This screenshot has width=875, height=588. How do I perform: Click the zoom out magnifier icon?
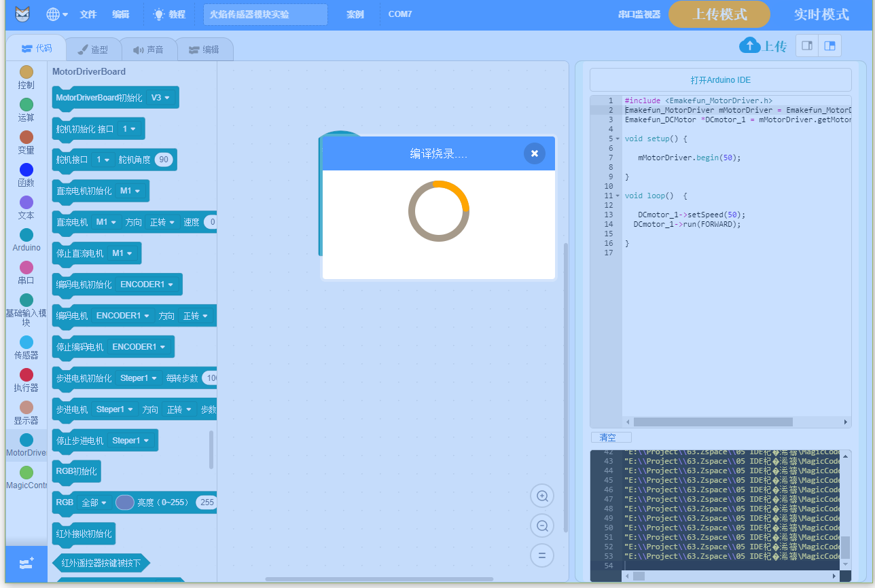point(542,526)
